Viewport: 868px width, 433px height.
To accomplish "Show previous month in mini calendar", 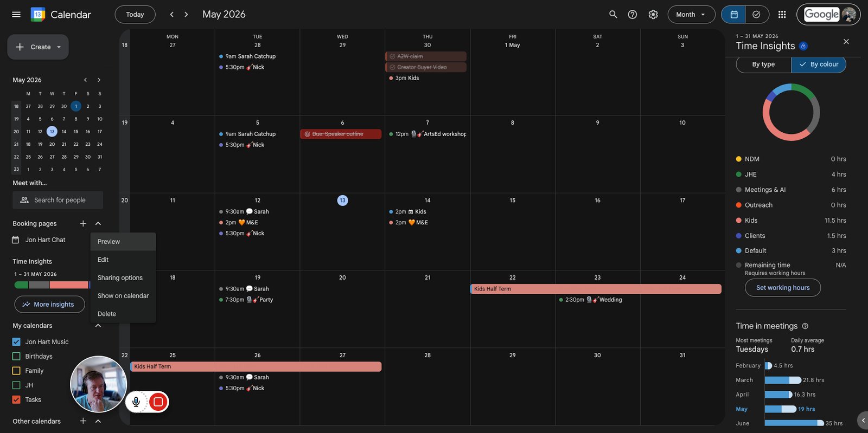I will click(85, 80).
